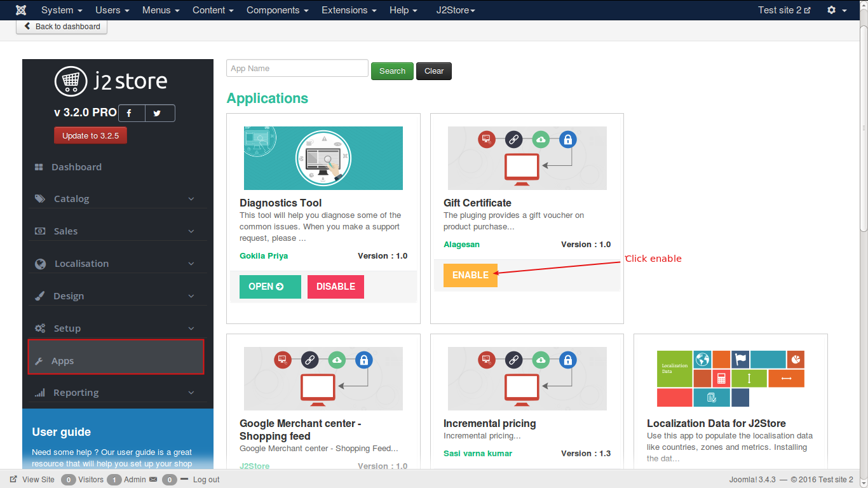
Task: Click the Diagnostics Tool banner image
Action: [x=323, y=158]
